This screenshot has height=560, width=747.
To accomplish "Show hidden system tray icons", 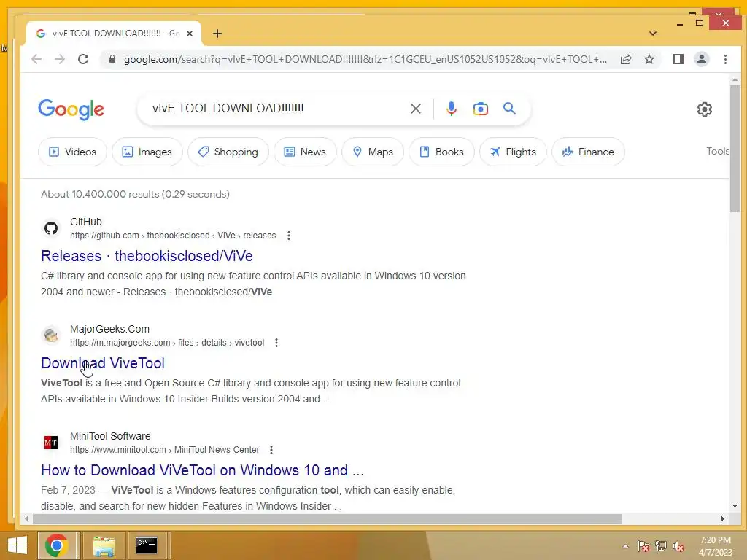I will click(x=625, y=546).
